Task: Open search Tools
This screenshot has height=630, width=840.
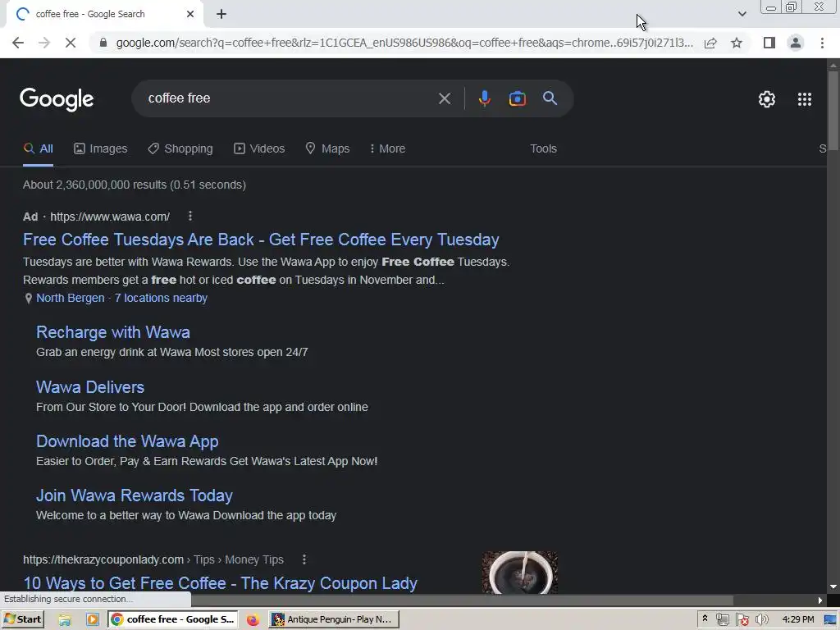Action: (x=543, y=148)
